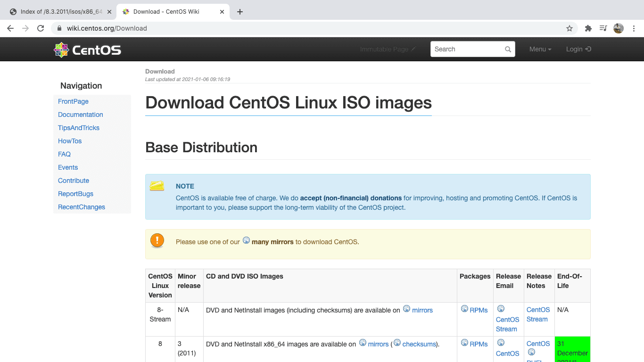Expand the Menu dropdown in header
This screenshot has height=362, width=644.
540,49
